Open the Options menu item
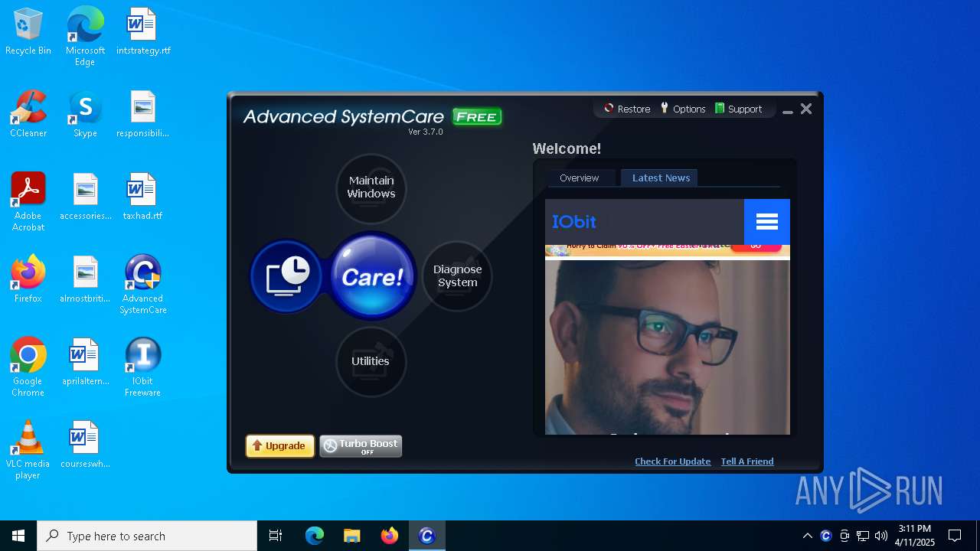This screenshot has width=980, height=551. coord(683,109)
